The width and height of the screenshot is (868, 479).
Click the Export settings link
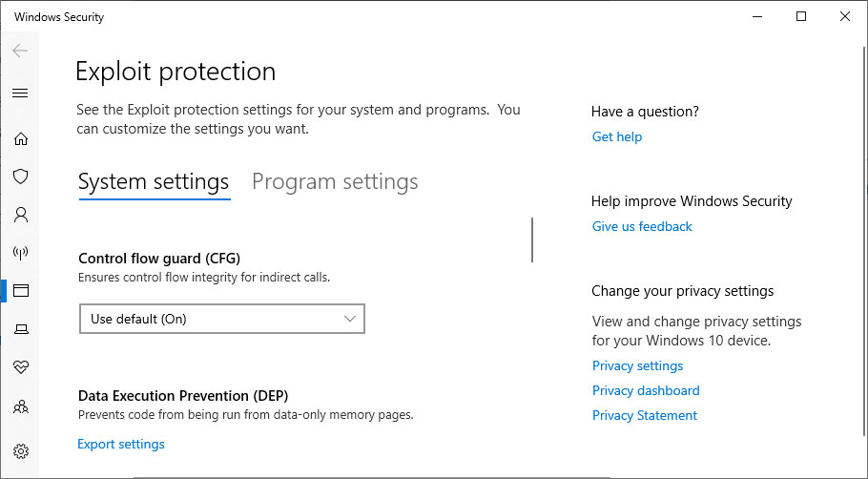(121, 444)
